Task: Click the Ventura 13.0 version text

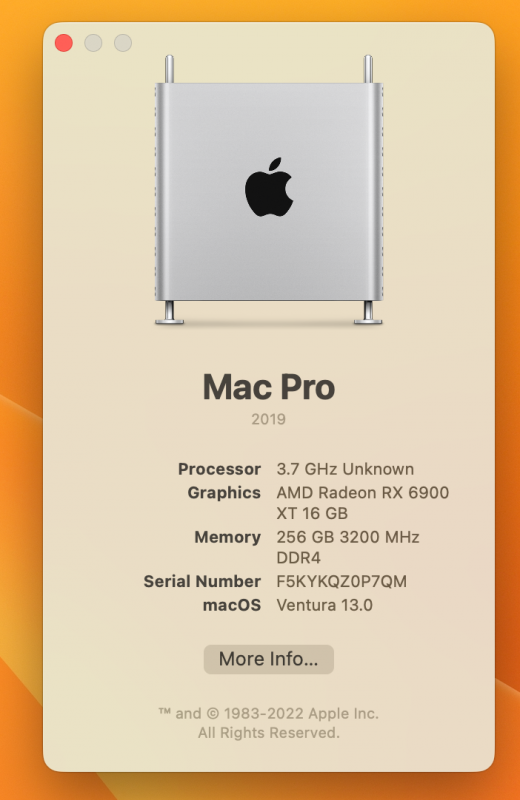Action: 325,605
